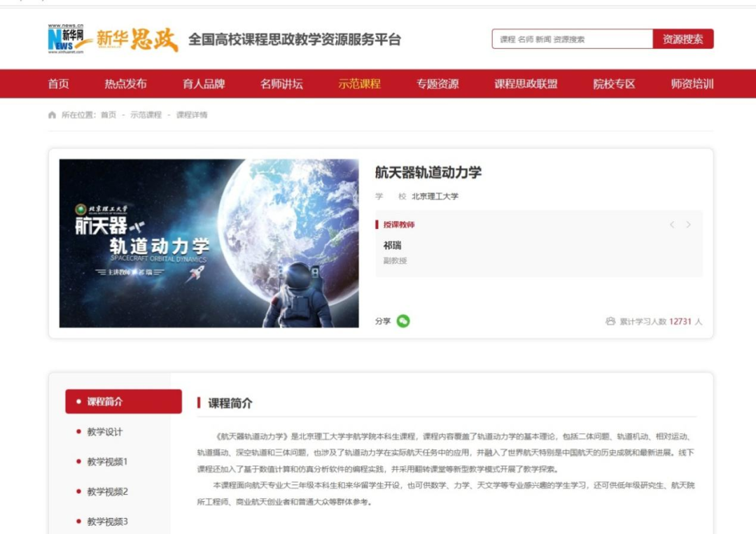Open the 热点发布 navigation item
Viewport: 756px width, 534px height.
point(125,84)
